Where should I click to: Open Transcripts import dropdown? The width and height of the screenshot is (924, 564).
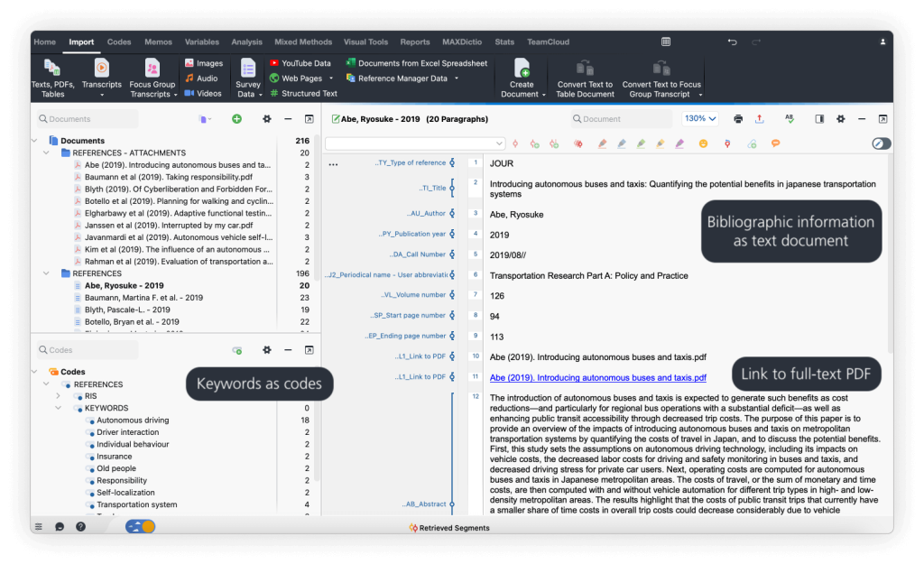point(101,94)
